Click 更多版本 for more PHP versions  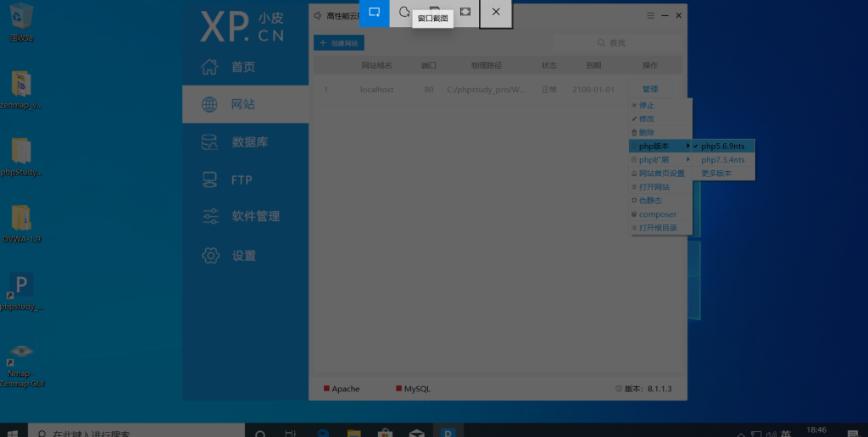(x=715, y=173)
